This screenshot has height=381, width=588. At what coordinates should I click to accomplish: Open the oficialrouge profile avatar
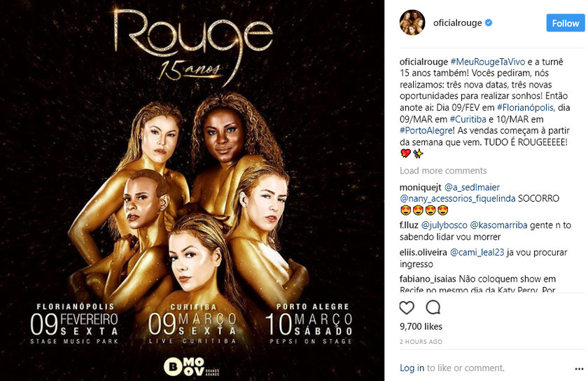[412, 22]
